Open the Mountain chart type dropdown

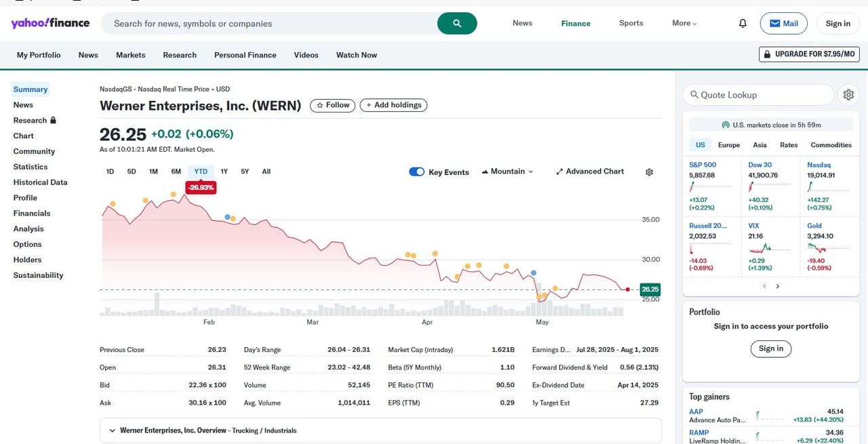[x=507, y=171]
